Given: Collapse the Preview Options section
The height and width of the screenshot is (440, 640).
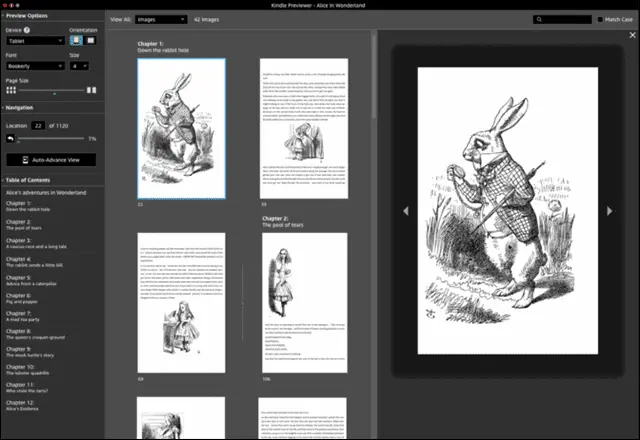Looking at the screenshot, I should point(25,16).
